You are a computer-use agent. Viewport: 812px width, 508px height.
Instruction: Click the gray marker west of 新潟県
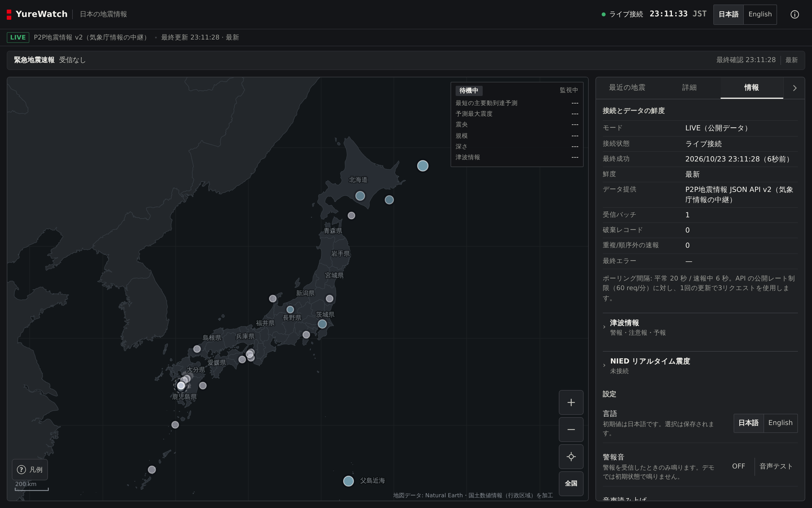click(273, 298)
